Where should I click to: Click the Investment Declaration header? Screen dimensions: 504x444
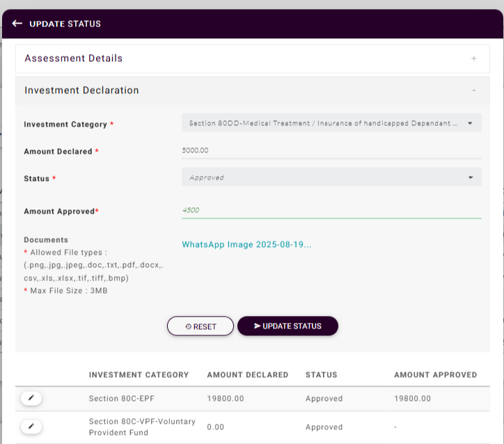pos(81,90)
